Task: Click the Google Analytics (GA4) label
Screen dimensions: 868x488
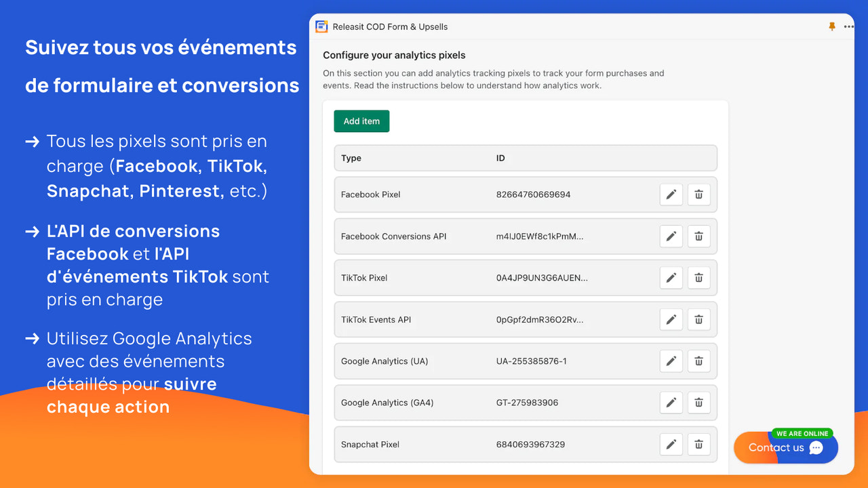Action: pos(387,403)
